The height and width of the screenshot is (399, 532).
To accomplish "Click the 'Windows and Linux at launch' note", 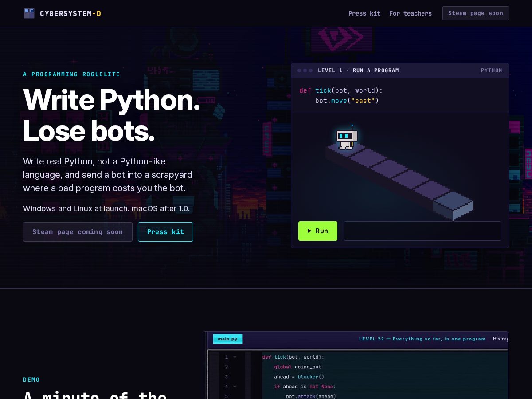I will coord(106,208).
